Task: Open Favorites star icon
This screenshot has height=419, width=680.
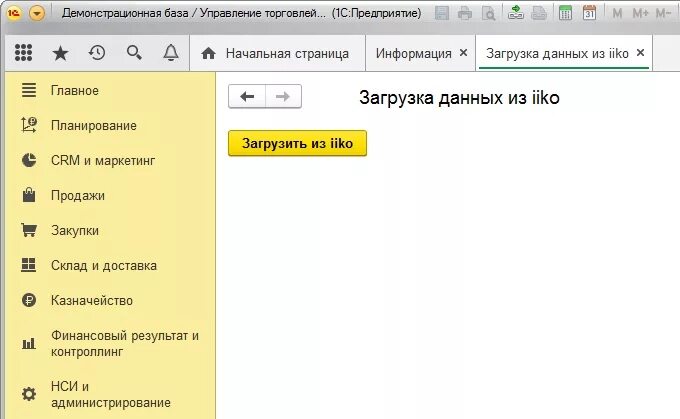Action: [60, 53]
